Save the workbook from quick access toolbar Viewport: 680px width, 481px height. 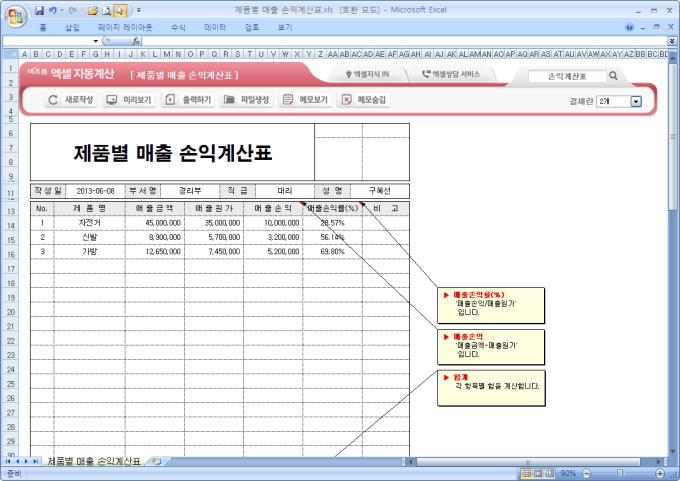point(39,10)
